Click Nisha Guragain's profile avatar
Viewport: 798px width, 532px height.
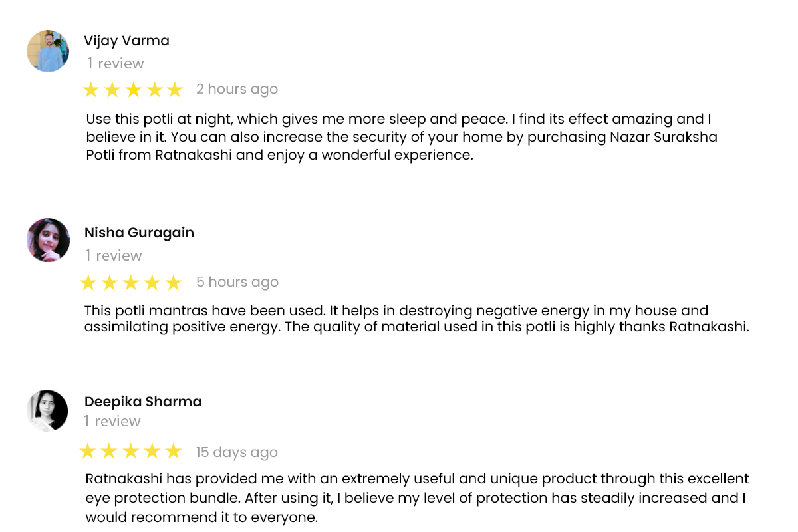pyautogui.click(x=48, y=240)
